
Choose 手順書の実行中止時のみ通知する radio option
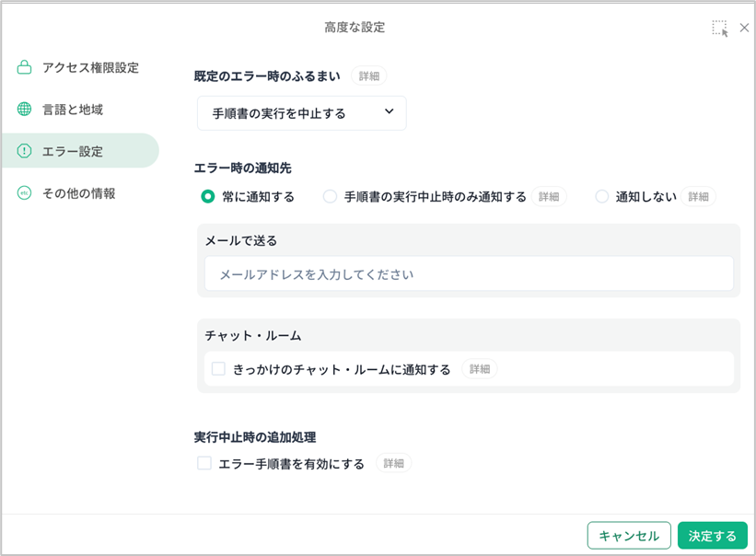click(x=330, y=196)
